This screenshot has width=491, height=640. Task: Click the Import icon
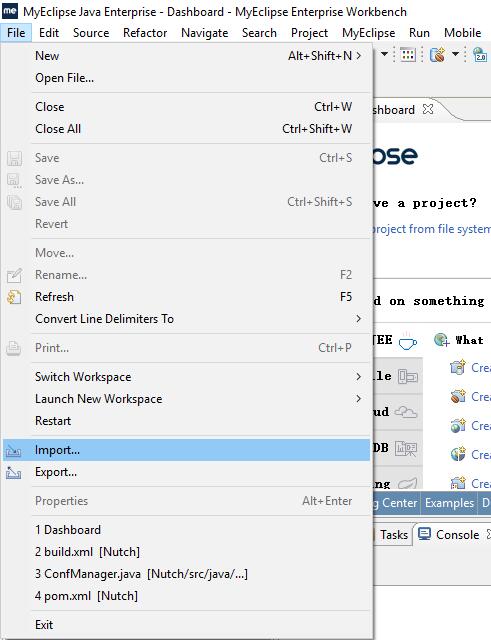click(13, 451)
